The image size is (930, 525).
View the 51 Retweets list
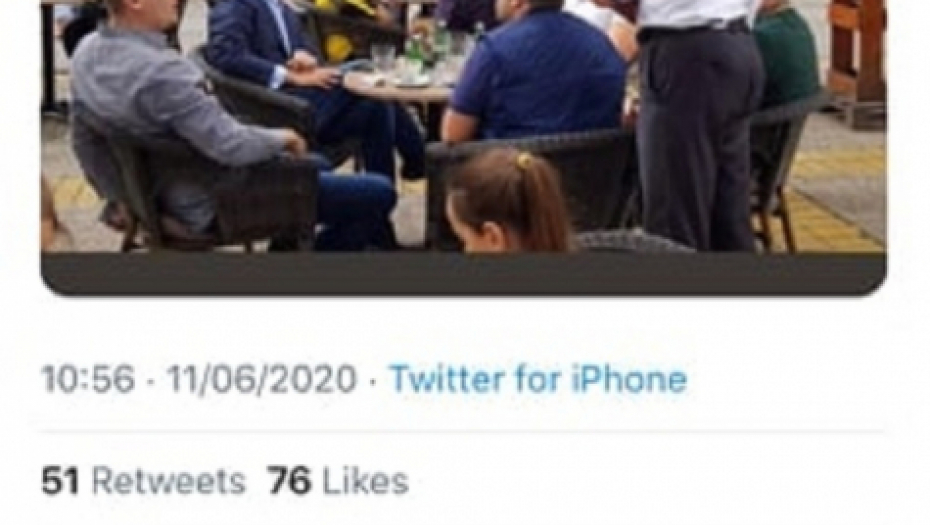[143, 481]
